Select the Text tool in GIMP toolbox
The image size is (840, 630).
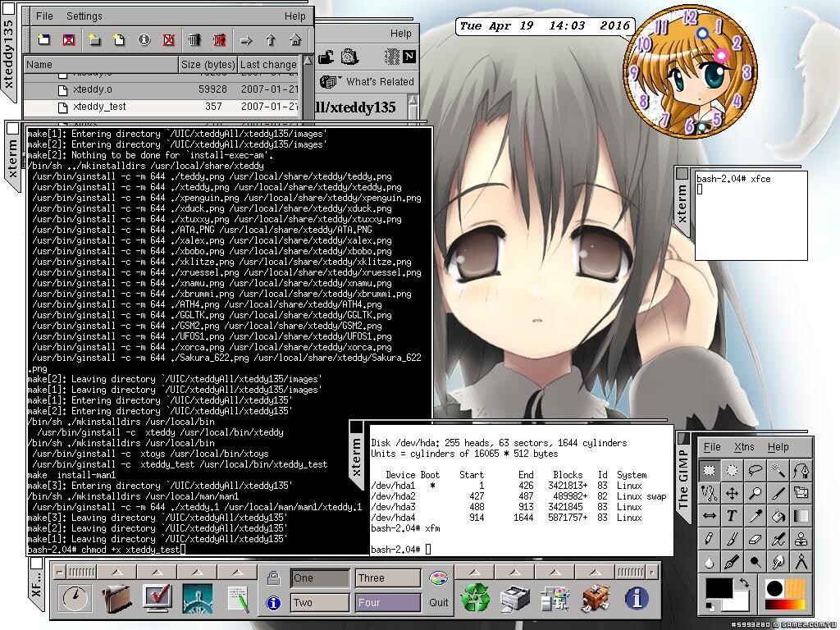pos(732,516)
